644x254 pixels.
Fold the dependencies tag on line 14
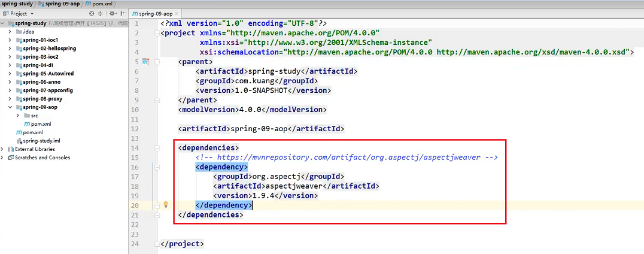tap(157, 147)
